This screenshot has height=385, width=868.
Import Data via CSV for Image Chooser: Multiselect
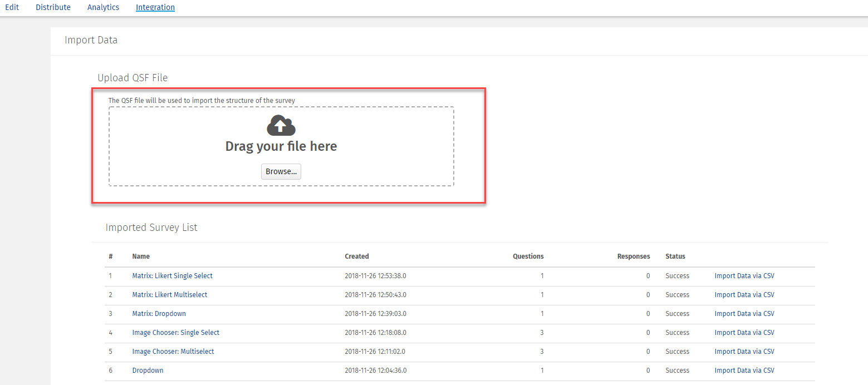point(744,351)
